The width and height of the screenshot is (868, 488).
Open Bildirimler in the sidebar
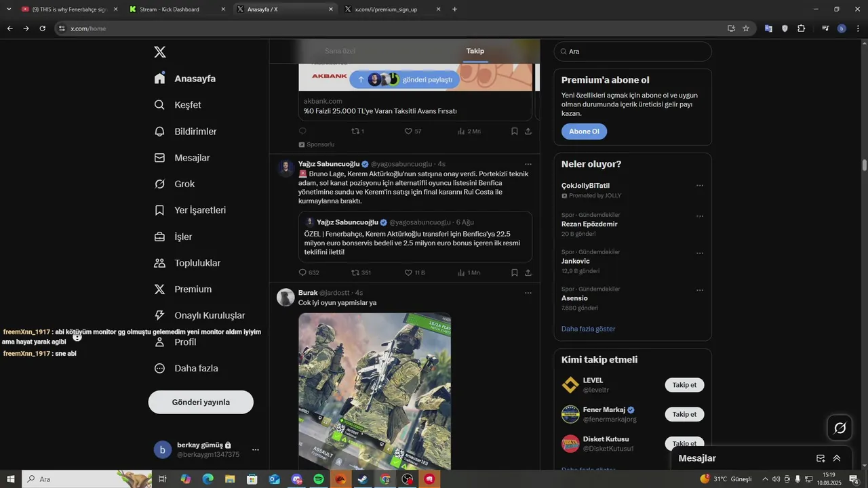[x=185, y=131]
